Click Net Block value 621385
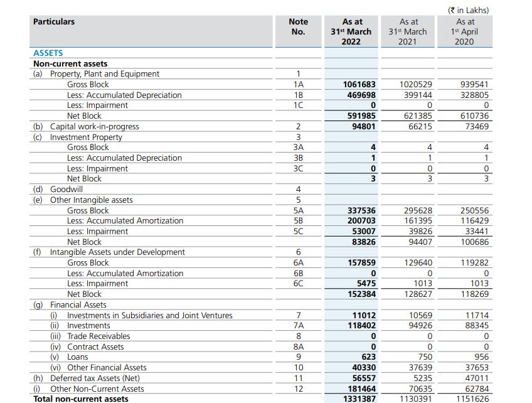 418,116
